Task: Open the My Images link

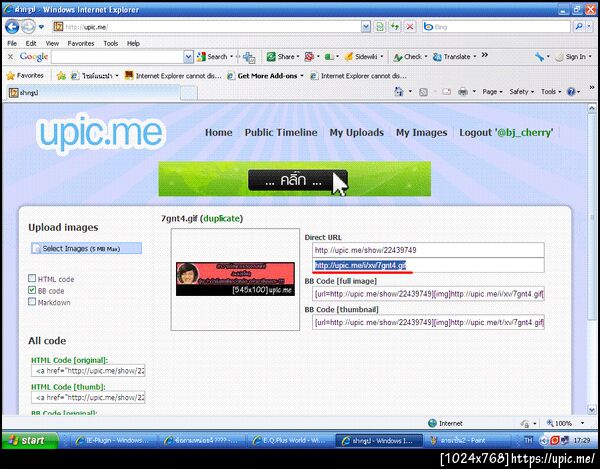Action: coord(421,132)
